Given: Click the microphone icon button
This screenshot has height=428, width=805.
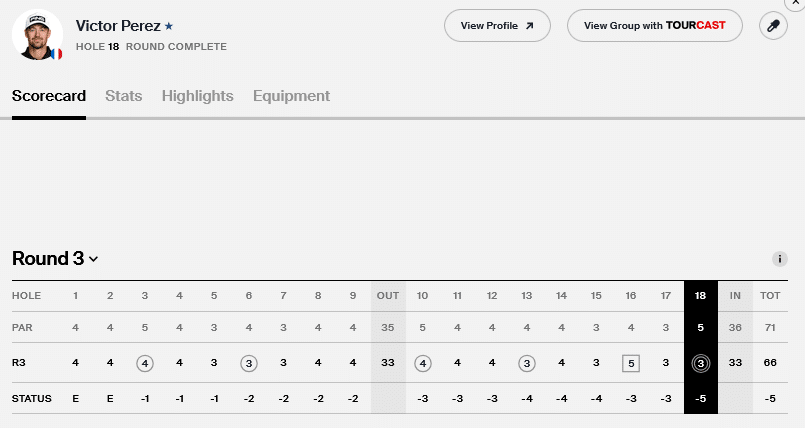Looking at the screenshot, I should click(x=772, y=26).
